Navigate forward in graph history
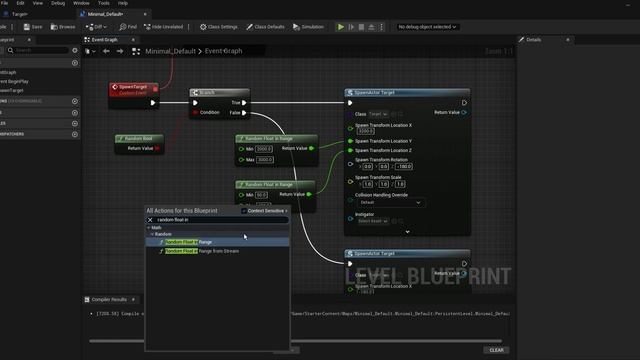640x360 pixels. point(120,51)
